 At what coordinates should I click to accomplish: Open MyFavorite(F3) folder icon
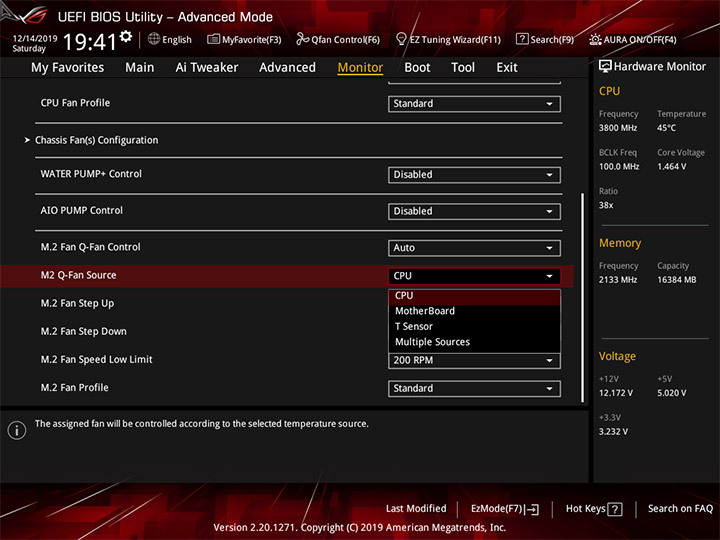pyautogui.click(x=213, y=39)
